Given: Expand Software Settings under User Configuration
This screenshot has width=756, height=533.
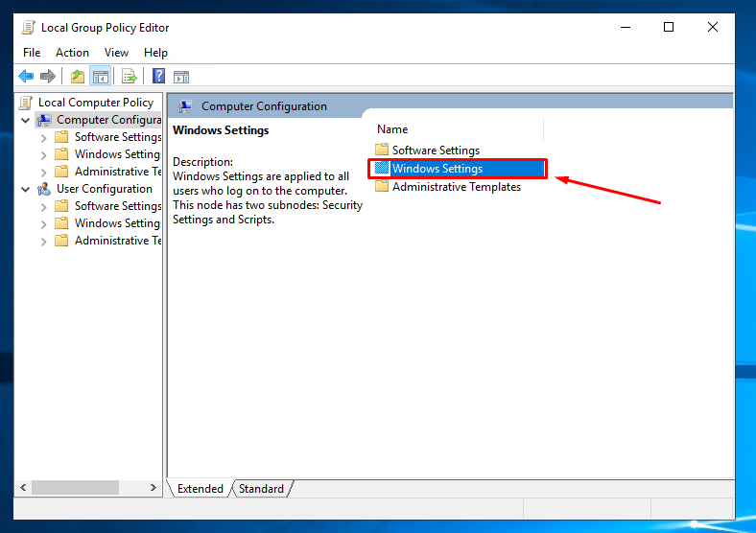Looking at the screenshot, I should (44, 207).
